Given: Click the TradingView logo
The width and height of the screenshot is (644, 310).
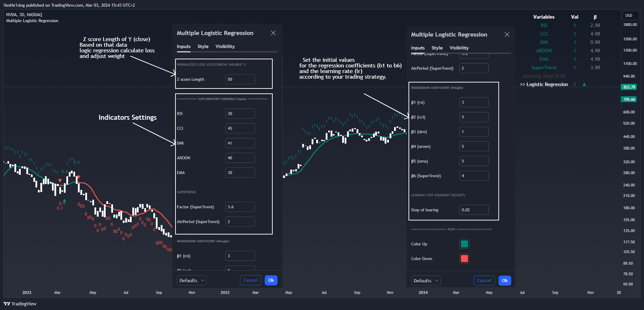Looking at the screenshot, I should pyautogui.click(x=20, y=304).
